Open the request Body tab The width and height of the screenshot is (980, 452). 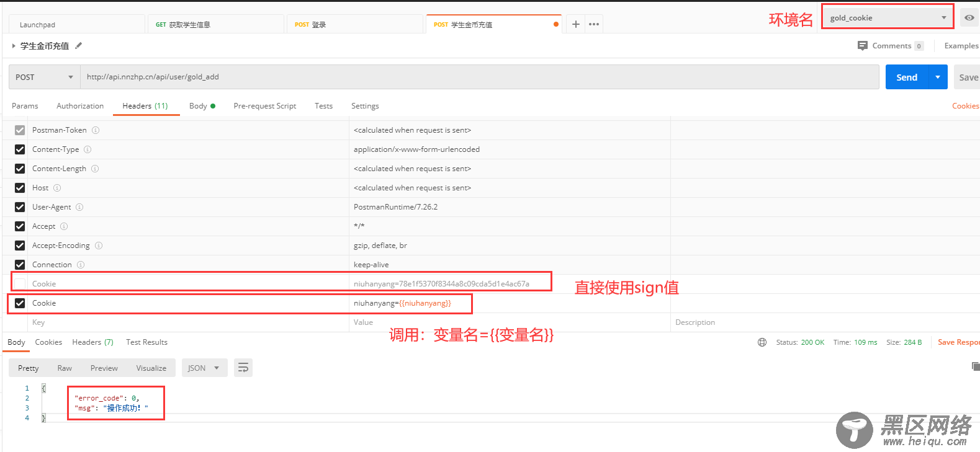pos(202,106)
